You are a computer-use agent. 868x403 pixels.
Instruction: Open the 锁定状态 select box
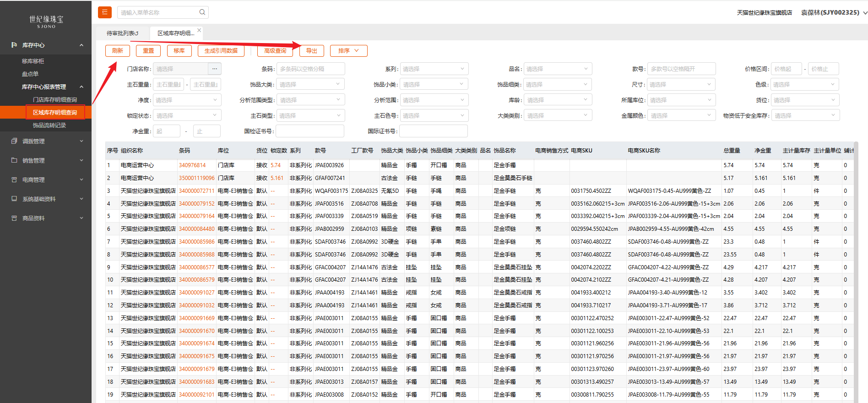click(x=187, y=115)
